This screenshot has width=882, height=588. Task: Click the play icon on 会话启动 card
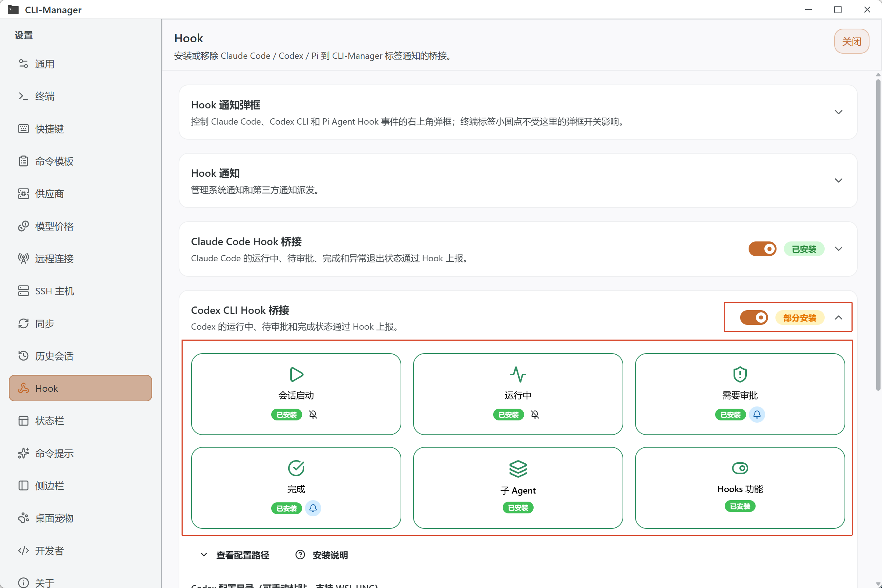[x=296, y=374]
